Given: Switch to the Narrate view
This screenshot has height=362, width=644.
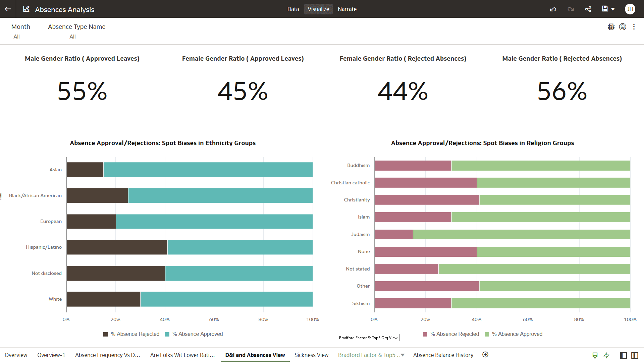Looking at the screenshot, I should [x=347, y=9].
